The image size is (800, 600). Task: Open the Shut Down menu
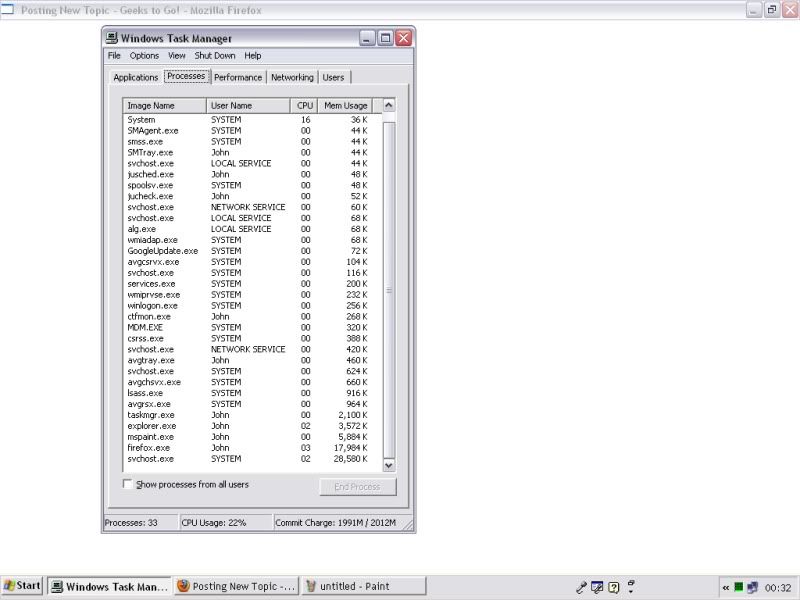215,56
